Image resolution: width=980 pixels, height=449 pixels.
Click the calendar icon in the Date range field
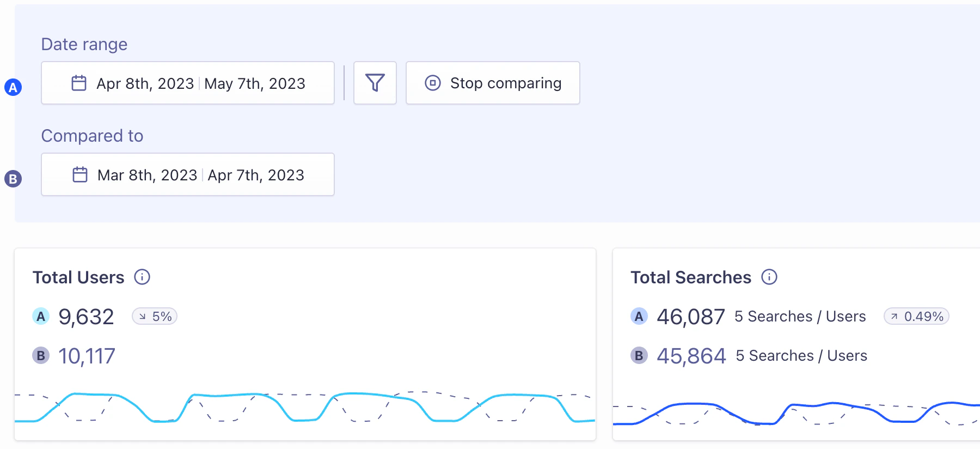(x=79, y=83)
